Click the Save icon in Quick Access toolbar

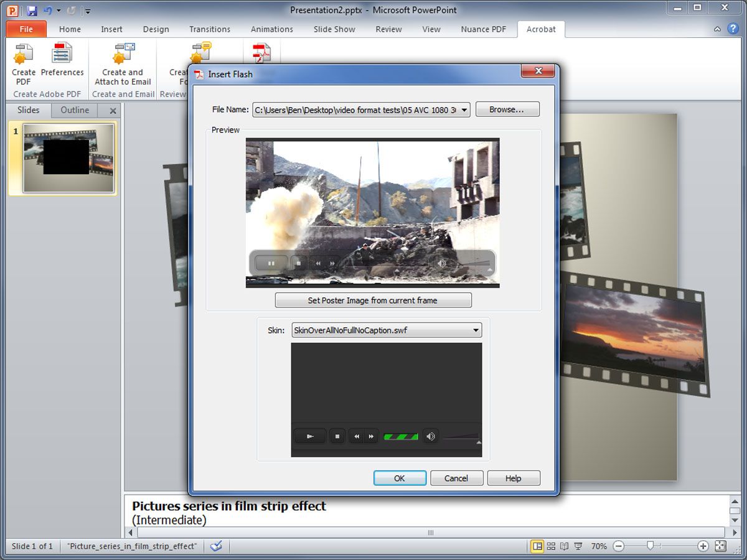coord(32,11)
